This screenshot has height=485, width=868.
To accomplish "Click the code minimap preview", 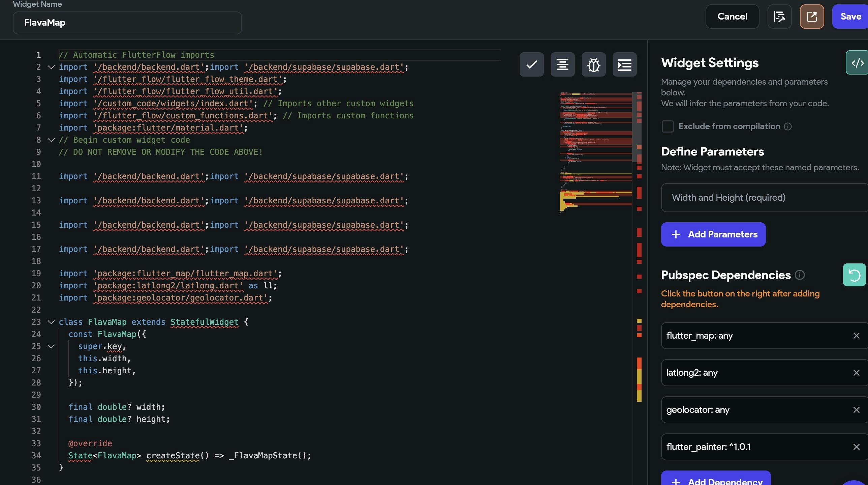I will (596, 152).
